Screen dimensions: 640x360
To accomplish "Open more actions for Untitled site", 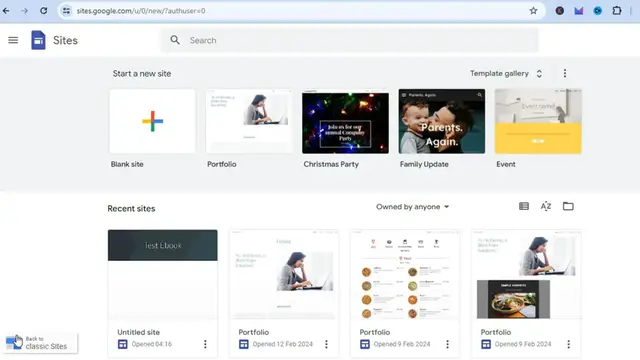I will (205, 344).
